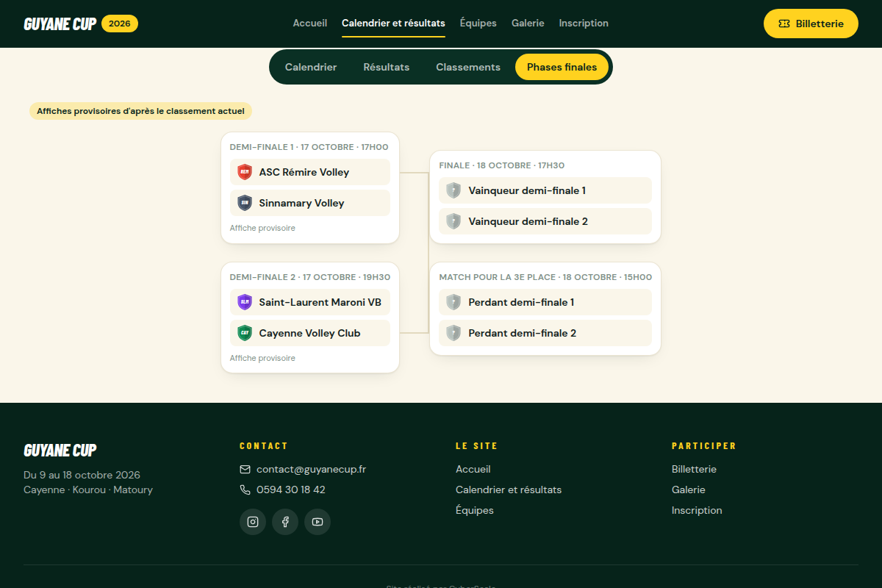Go to Accueil in the top navigation
Screen dimensions: 882x588
pyautogui.click(x=310, y=24)
